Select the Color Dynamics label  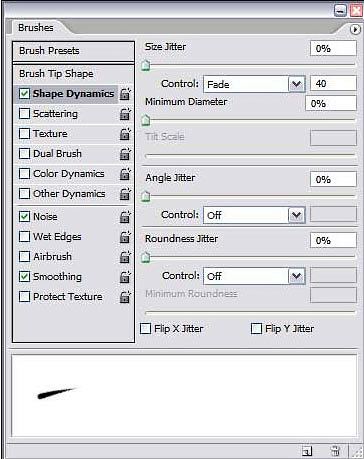point(69,174)
